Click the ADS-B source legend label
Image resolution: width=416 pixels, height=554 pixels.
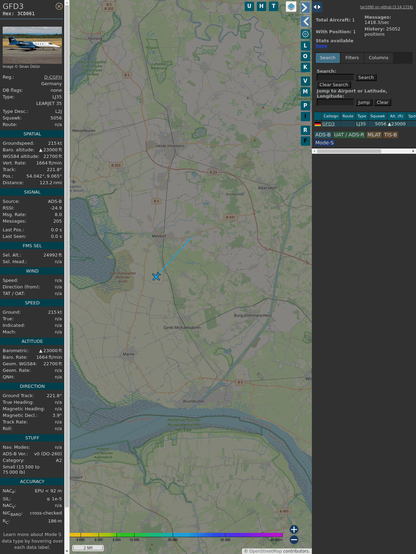click(x=323, y=135)
